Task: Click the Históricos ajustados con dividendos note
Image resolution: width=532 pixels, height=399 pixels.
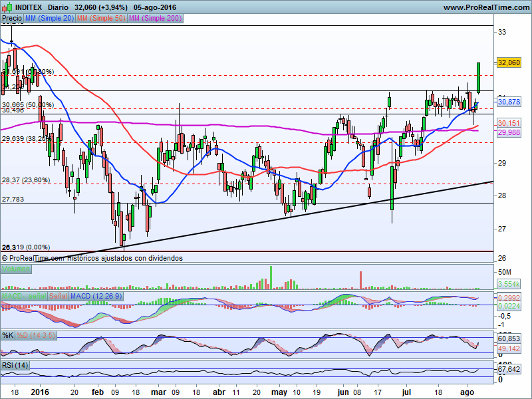Action: click(x=124, y=258)
